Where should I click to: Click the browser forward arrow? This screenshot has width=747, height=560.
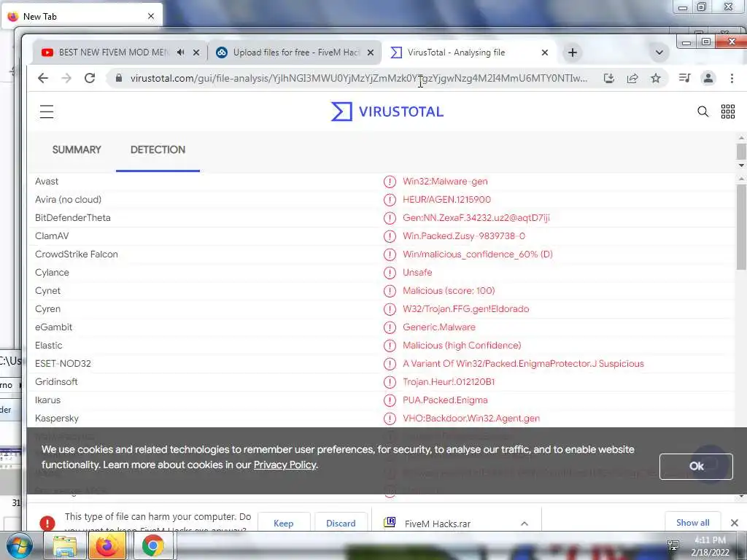click(66, 78)
